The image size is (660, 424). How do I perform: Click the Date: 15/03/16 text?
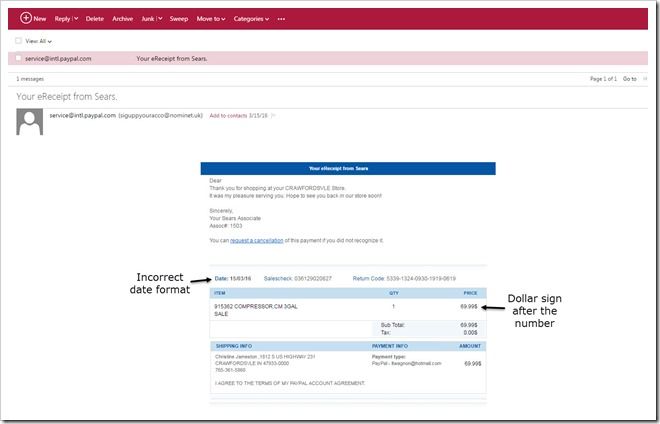[x=233, y=278]
